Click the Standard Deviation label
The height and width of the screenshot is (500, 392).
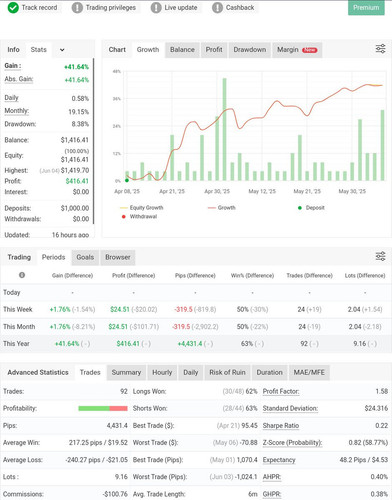click(x=290, y=408)
